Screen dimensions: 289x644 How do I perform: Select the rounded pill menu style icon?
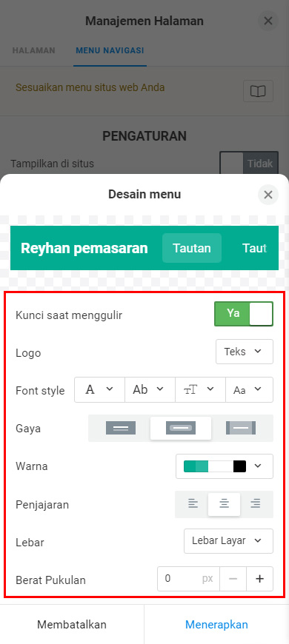[181, 428]
